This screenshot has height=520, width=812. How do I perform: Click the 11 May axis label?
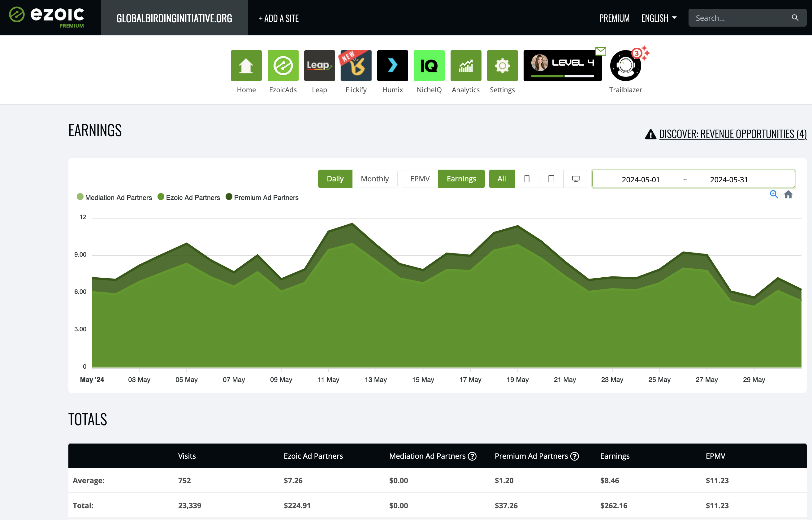328,379
